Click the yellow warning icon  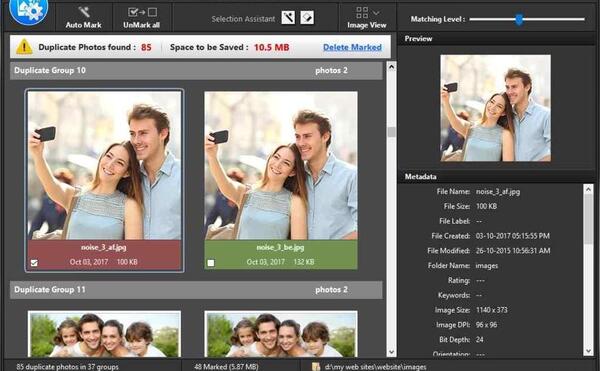click(x=24, y=47)
